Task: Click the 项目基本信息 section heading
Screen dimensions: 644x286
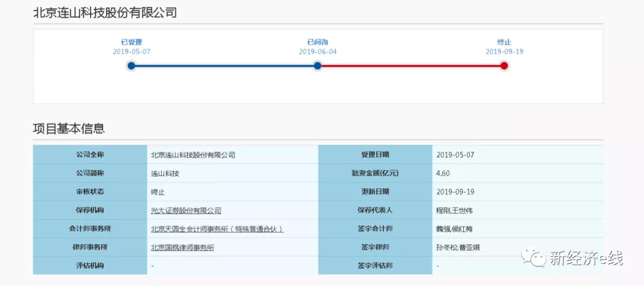Action: (x=69, y=129)
